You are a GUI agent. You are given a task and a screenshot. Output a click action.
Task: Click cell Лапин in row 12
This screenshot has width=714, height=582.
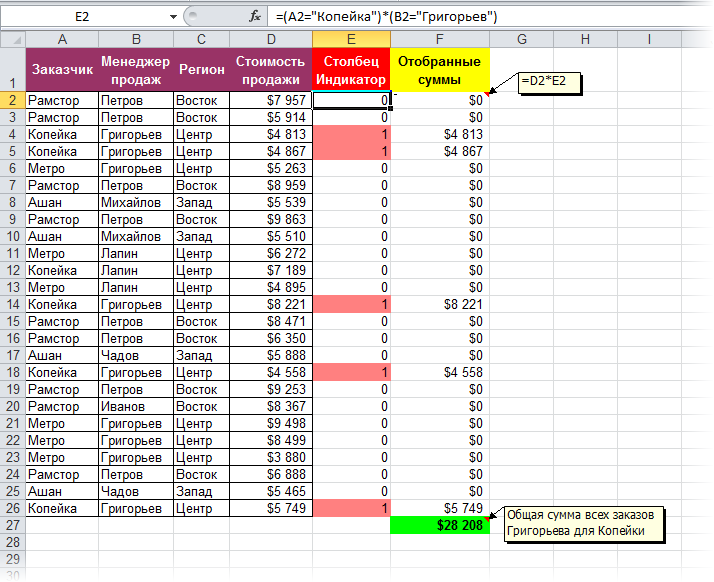[136, 271]
